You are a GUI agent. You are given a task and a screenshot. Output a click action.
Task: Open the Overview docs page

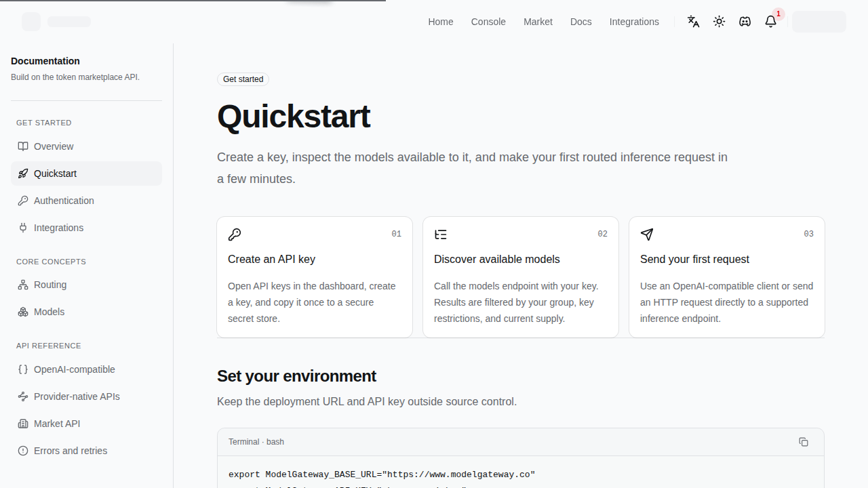coord(86,146)
